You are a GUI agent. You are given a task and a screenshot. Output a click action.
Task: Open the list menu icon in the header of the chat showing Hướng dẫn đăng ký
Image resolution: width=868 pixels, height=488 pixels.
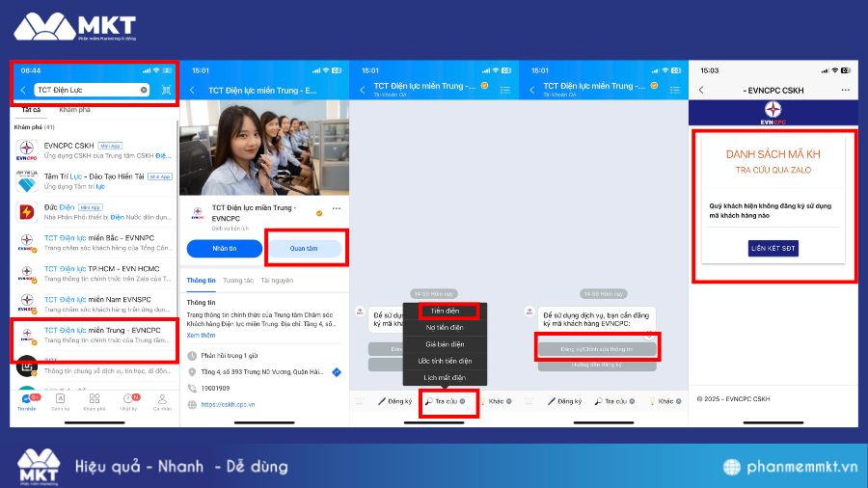tap(675, 90)
